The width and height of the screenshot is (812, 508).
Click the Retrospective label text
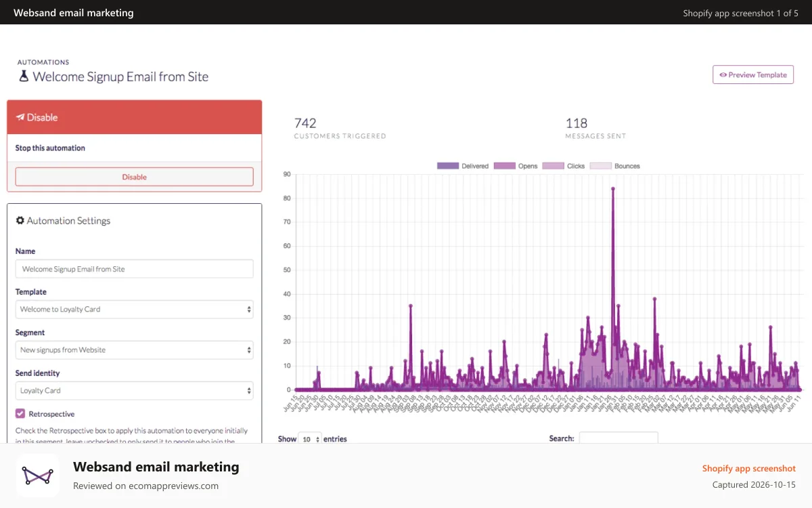[x=51, y=414]
